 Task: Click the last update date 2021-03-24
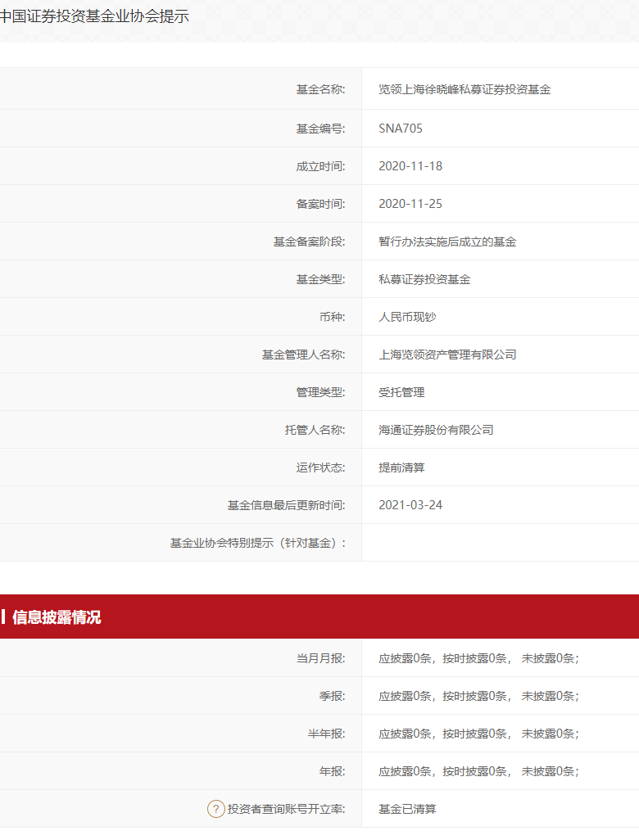click(410, 505)
